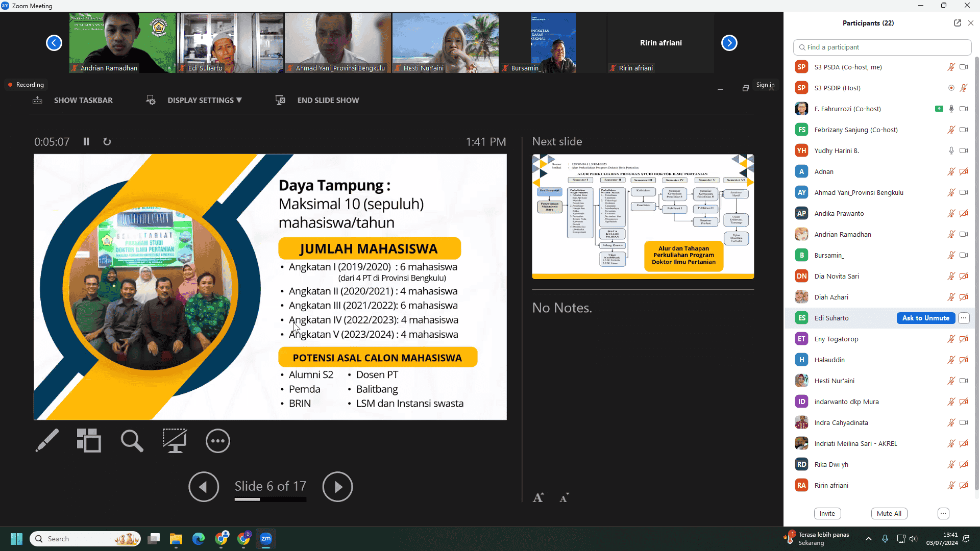This screenshot has width=980, height=551.
Task: Click recording indicator for S3 PSDIP host
Action: [x=951, y=88]
